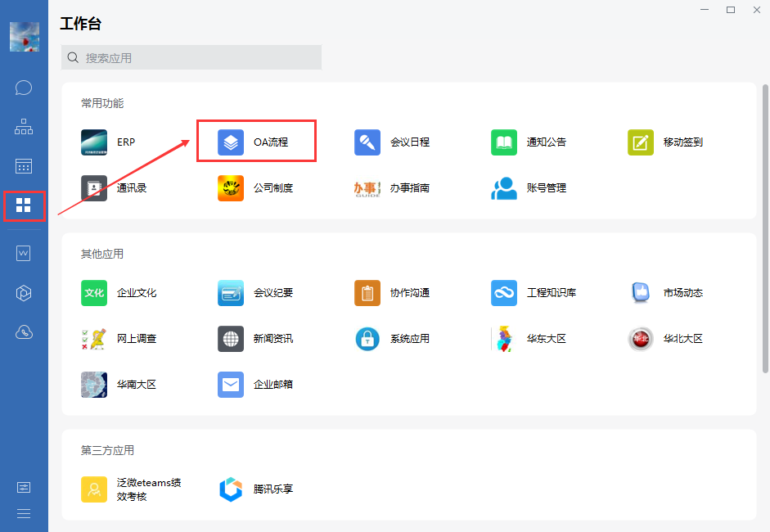Open 移动签到 check-in app
The image size is (770, 532).
click(641, 142)
